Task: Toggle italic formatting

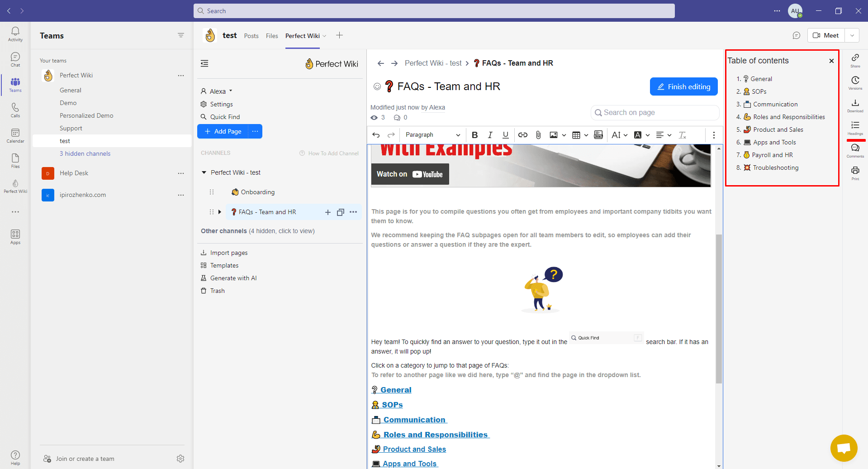Action: (x=490, y=135)
